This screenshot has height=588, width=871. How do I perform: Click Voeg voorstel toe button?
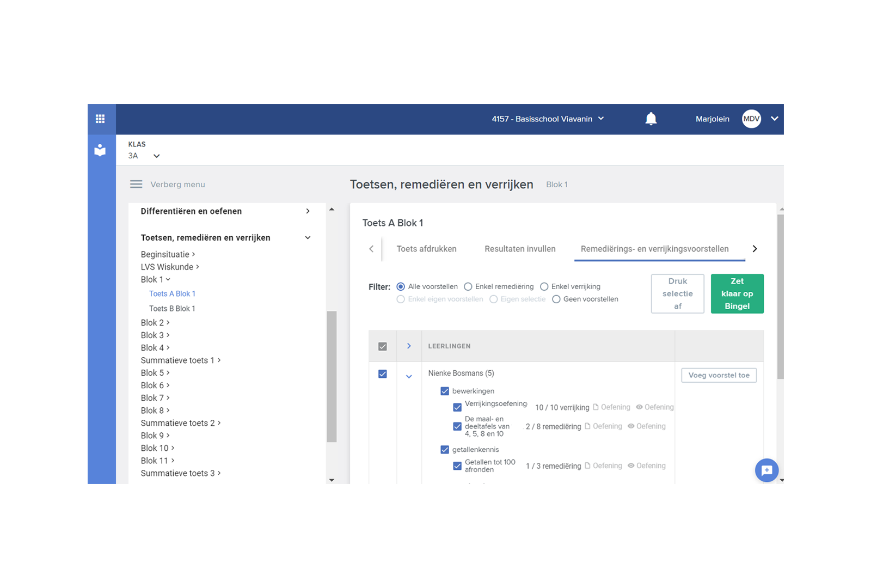pos(719,375)
